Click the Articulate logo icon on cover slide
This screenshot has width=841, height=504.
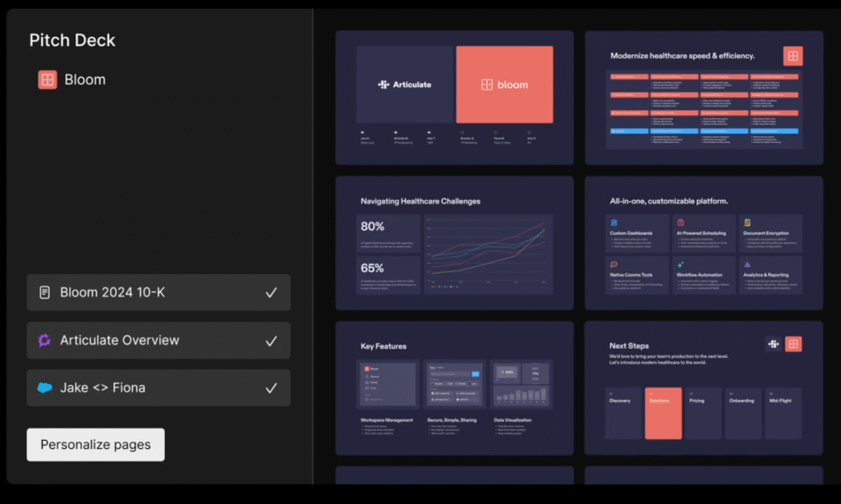click(x=383, y=85)
